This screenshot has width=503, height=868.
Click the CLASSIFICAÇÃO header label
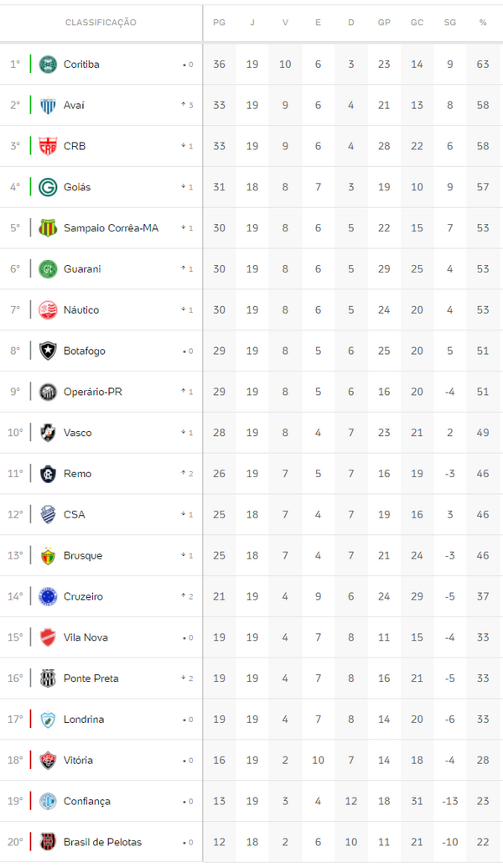101,23
